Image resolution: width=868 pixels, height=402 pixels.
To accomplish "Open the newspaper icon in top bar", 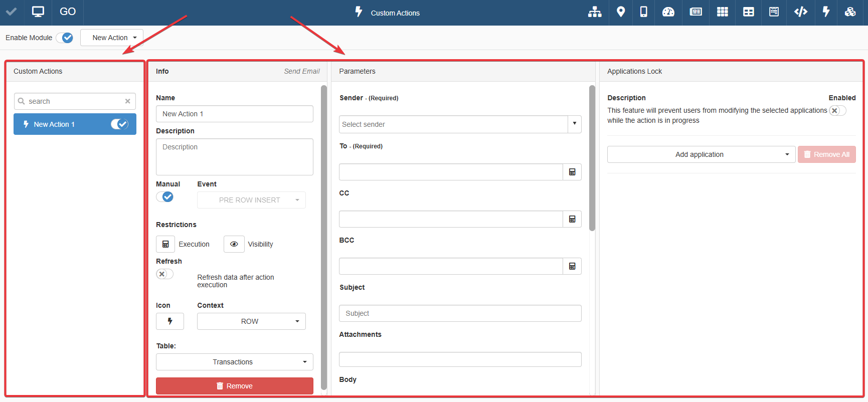I will point(696,12).
